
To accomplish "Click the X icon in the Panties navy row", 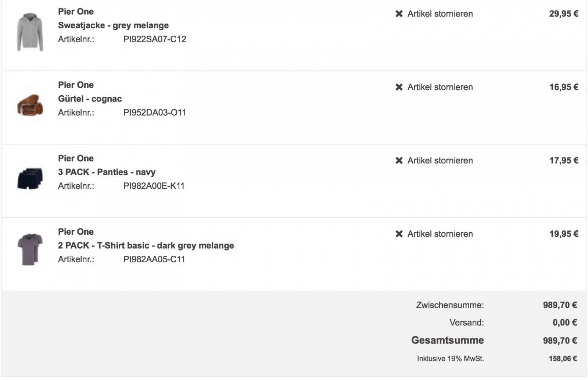I will coord(399,160).
